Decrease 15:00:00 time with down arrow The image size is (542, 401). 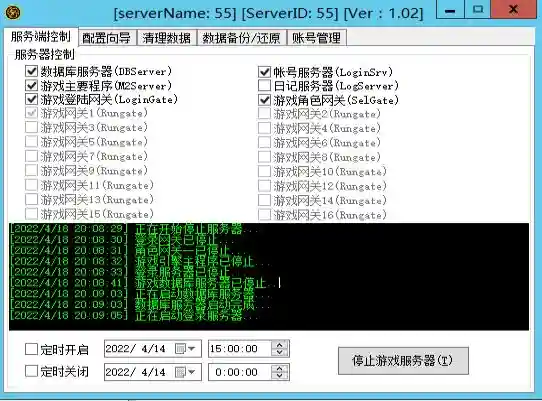click(279, 352)
